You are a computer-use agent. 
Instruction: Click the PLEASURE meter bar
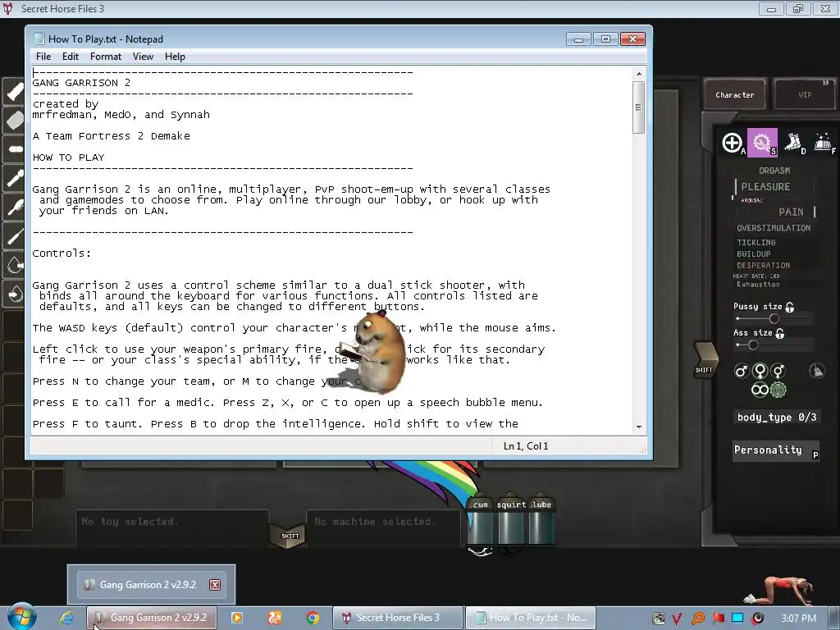click(x=775, y=186)
